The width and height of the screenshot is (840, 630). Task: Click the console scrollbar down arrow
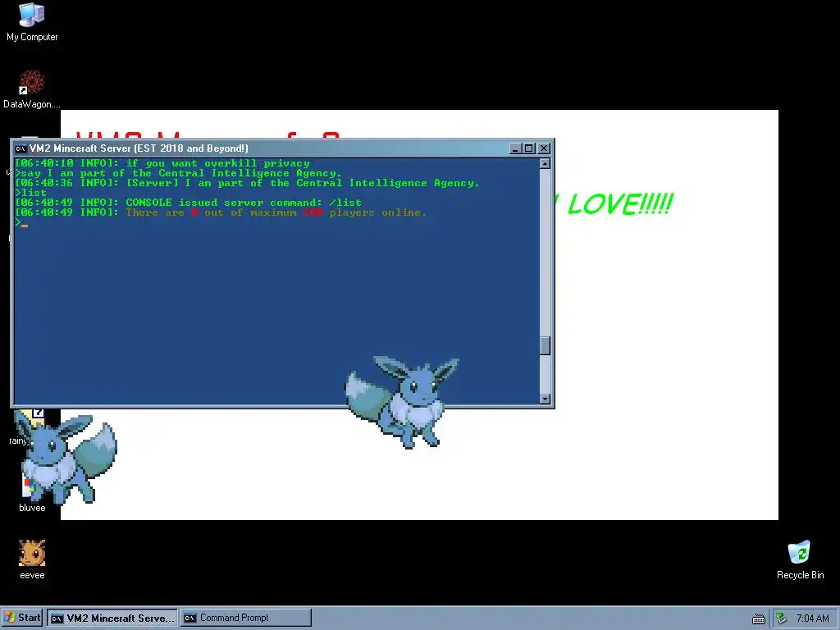click(x=545, y=399)
